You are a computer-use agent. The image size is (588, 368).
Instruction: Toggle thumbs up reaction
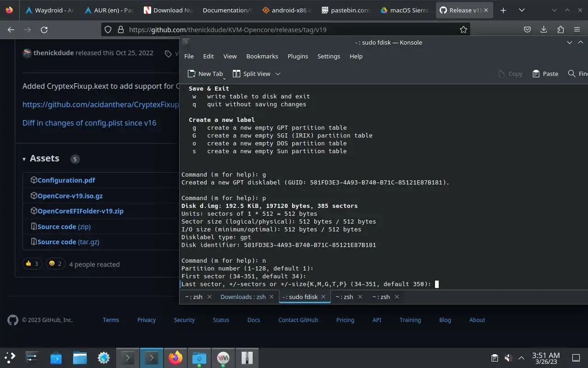pos(32,264)
